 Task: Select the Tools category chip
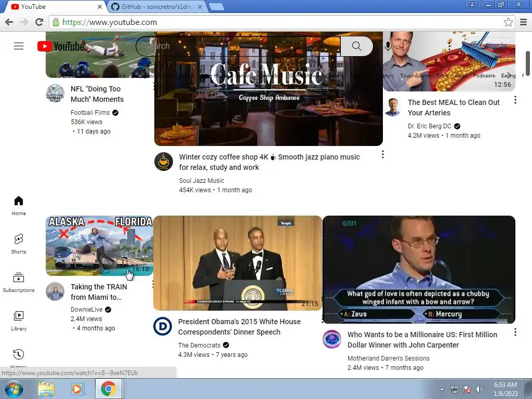tap(442, 76)
